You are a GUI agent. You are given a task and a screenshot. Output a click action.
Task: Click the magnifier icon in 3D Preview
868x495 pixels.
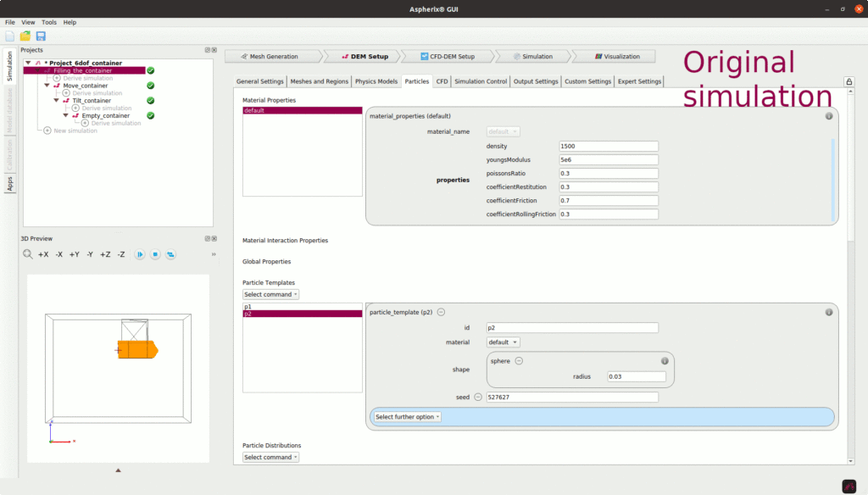point(28,254)
